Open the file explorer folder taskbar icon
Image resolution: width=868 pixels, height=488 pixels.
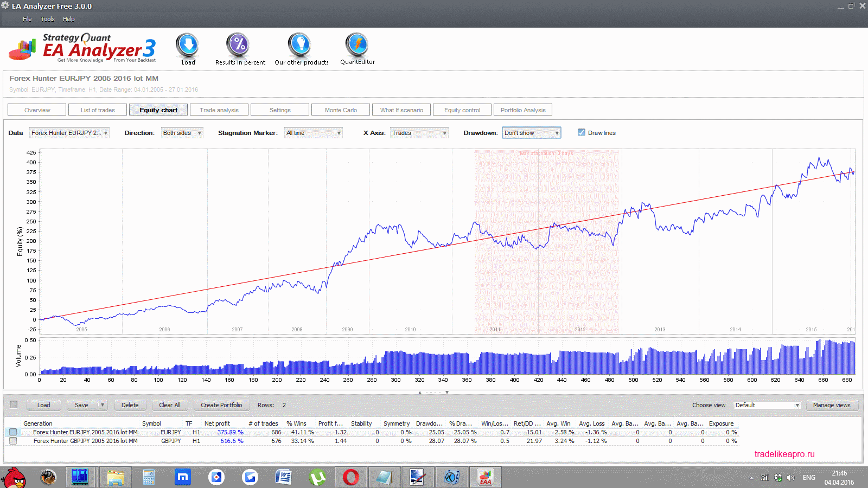[x=115, y=478]
